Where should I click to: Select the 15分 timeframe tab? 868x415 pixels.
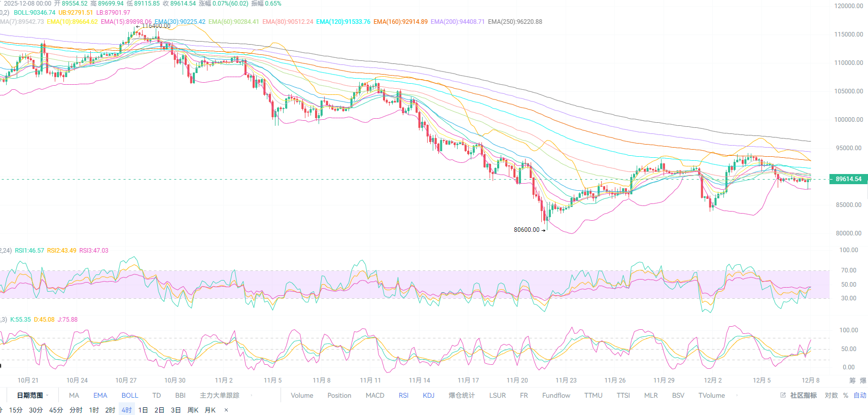[x=16, y=410]
